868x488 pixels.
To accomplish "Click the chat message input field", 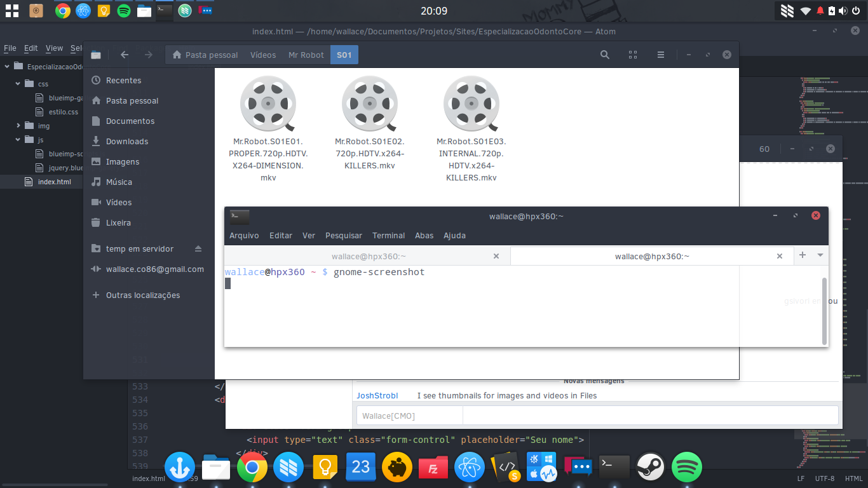I will 650,416.
